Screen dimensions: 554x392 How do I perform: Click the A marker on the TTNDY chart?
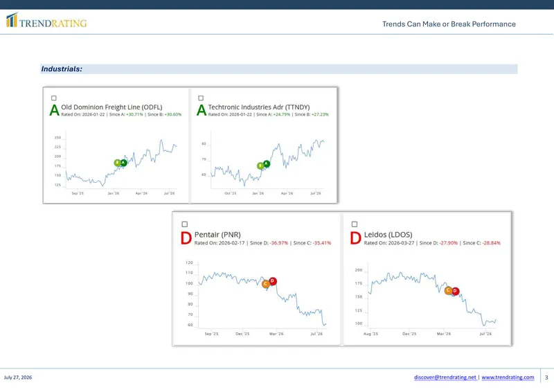[x=267, y=163]
